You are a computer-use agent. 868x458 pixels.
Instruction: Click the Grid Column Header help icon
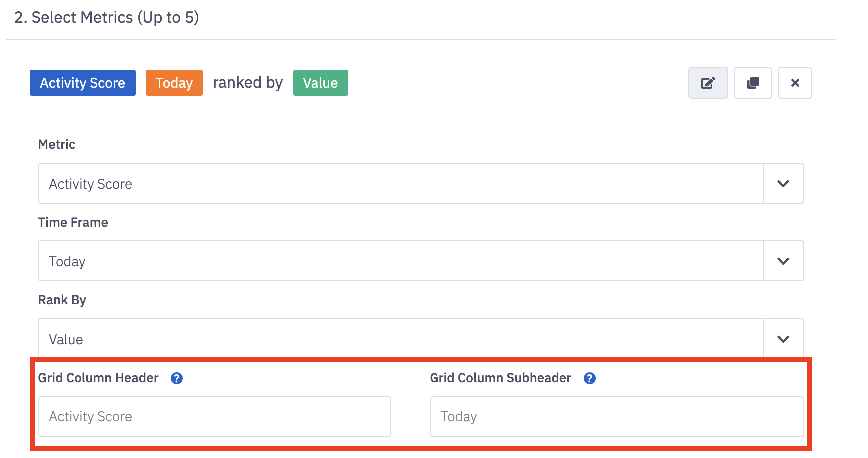pyautogui.click(x=177, y=378)
